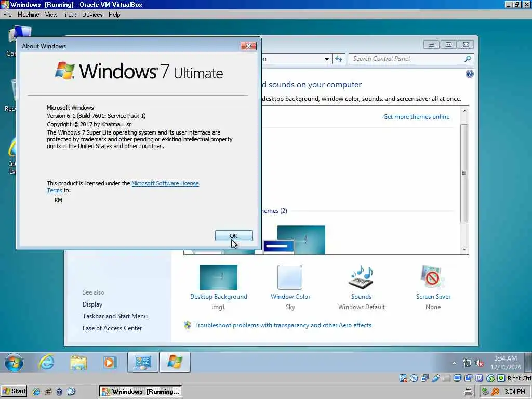532x399 pixels.
Task: Expand the address bar history dropdown
Action: (x=327, y=59)
